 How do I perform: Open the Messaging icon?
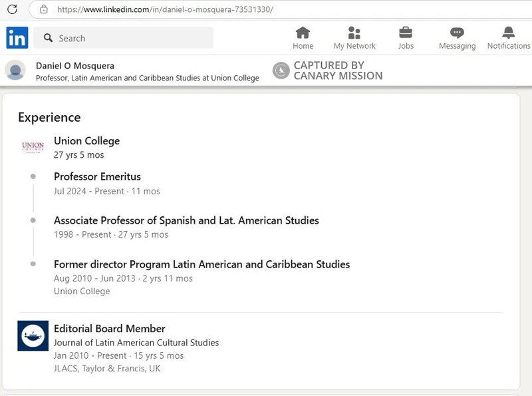(x=457, y=33)
